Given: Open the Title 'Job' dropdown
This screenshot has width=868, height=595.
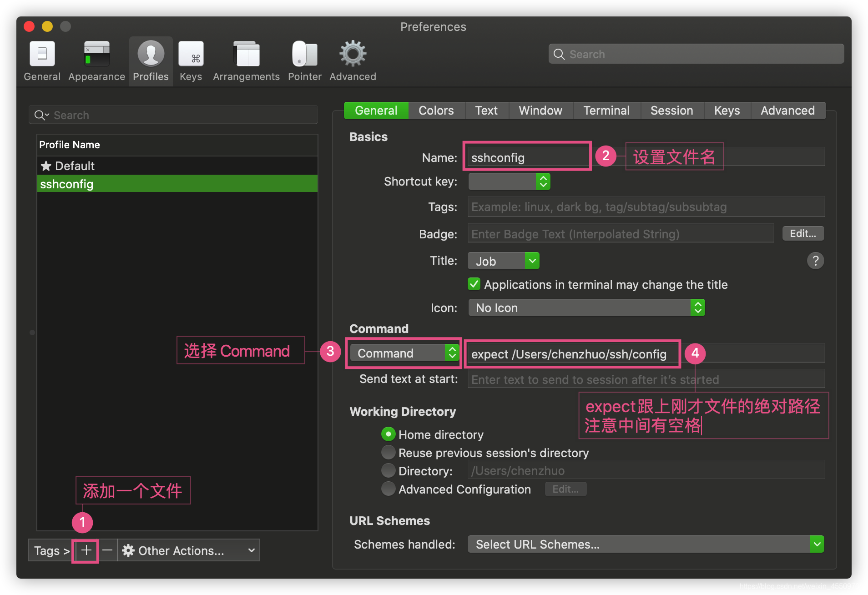Looking at the screenshot, I should point(503,261).
